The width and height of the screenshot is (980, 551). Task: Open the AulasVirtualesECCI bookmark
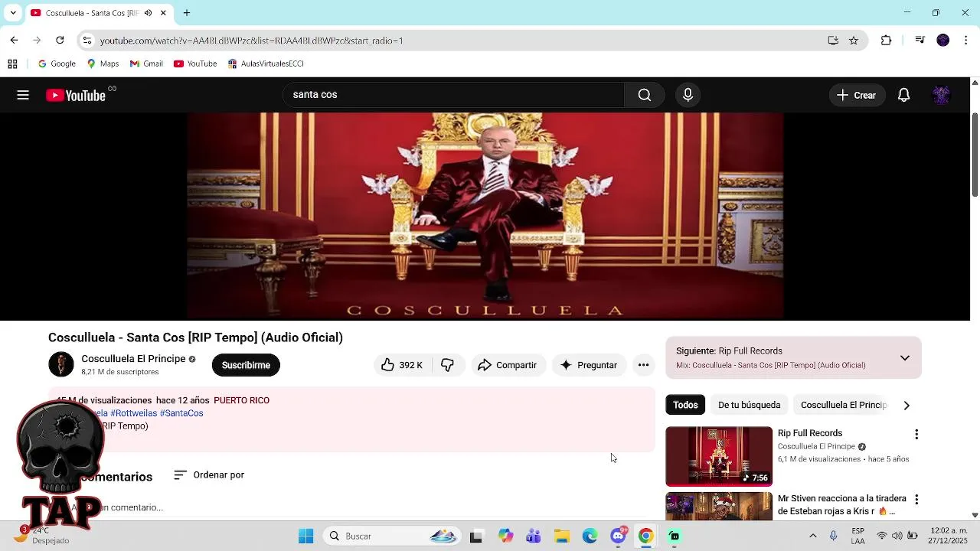pyautogui.click(x=266, y=64)
